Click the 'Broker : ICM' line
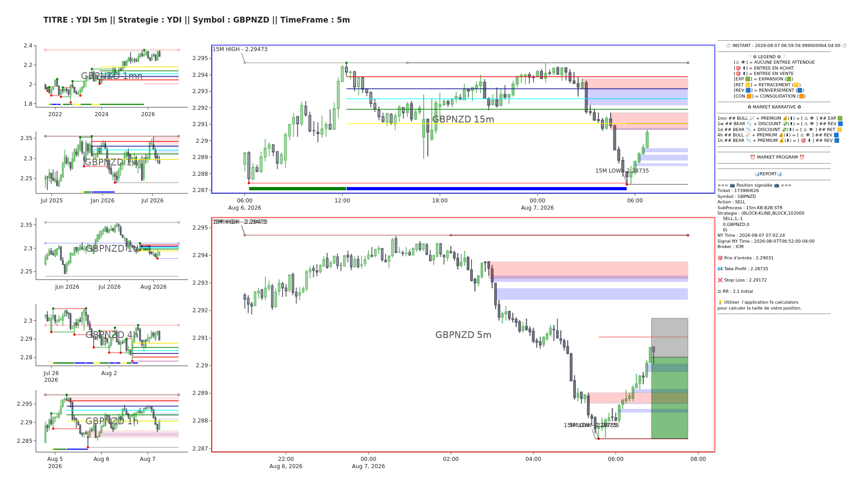Screen dimensions: 868x488 click(x=730, y=247)
